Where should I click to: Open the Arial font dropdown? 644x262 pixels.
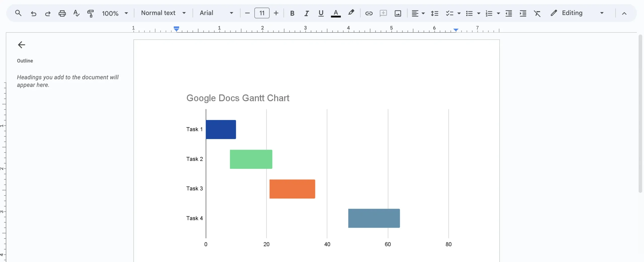[216, 13]
